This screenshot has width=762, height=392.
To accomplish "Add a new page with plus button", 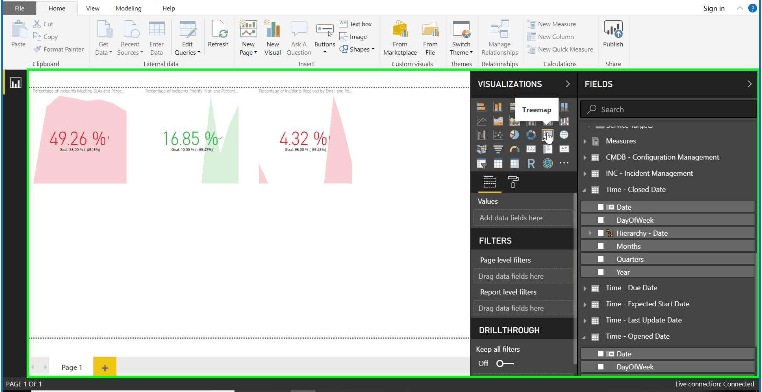I will pyautogui.click(x=104, y=368).
